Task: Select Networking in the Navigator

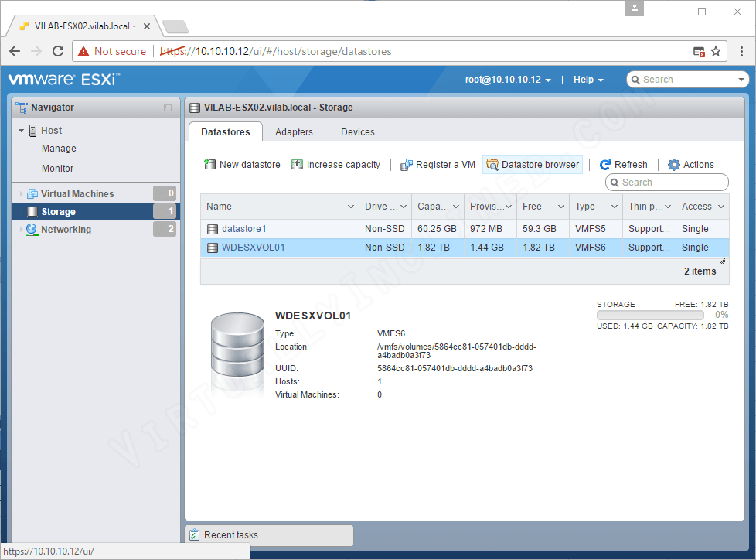Action: coord(66,229)
